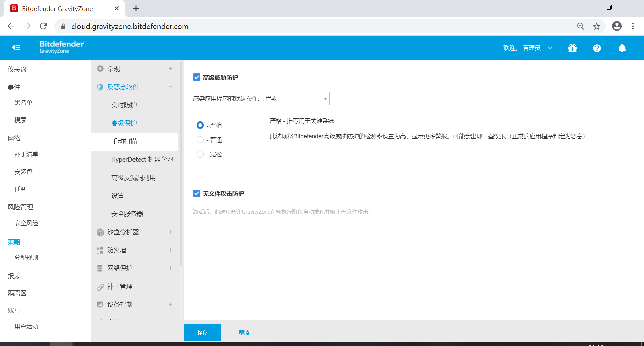The height and width of the screenshot is (346, 644).
Task: Open 分配规则 in left navigation
Action: tap(26, 258)
